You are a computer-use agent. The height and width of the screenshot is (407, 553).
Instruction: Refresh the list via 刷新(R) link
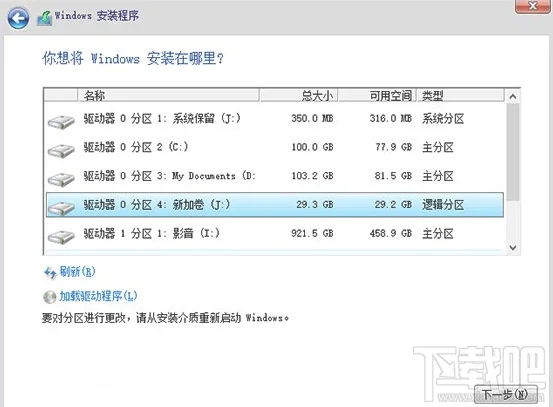(x=77, y=272)
